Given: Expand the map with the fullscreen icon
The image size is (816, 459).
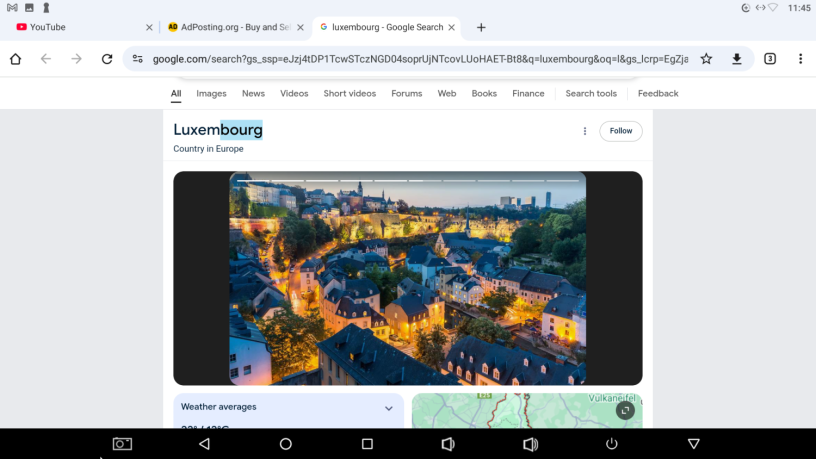Looking at the screenshot, I should [x=625, y=410].
